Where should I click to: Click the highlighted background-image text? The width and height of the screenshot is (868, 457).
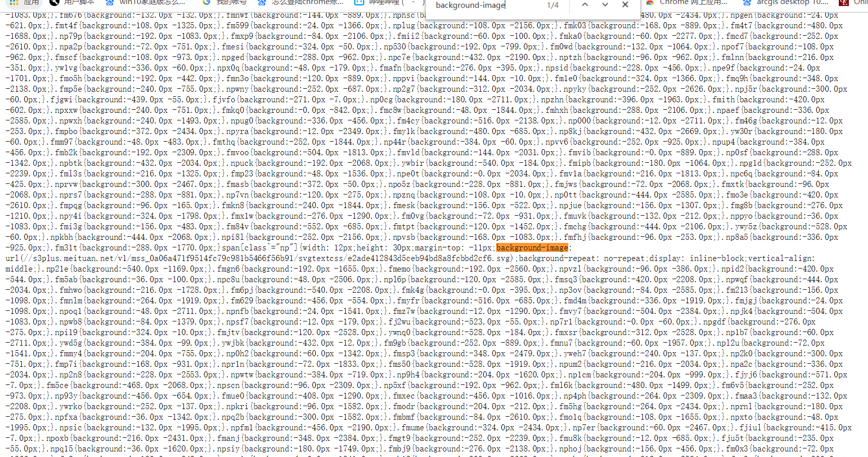coord(532,247)
